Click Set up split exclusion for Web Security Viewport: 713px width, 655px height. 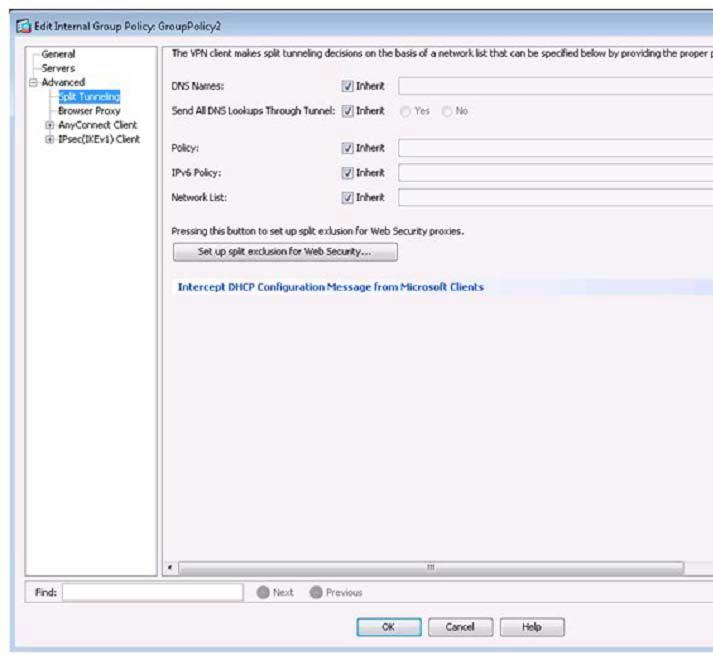285,252
